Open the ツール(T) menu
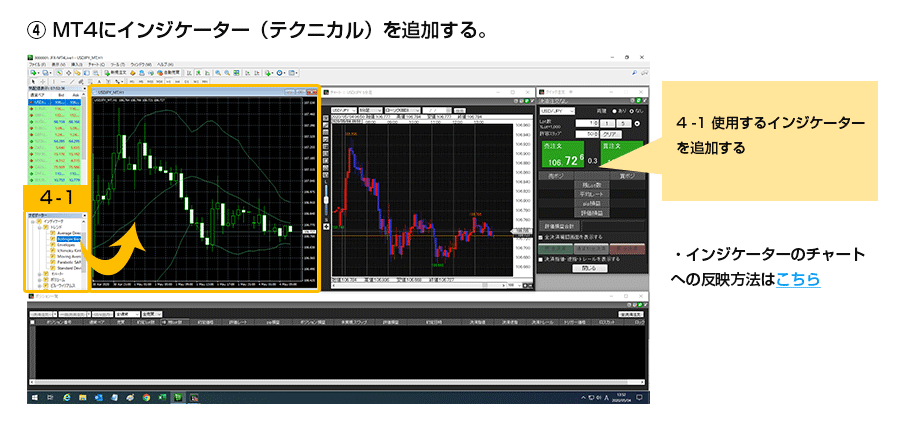Viewport: 900px width, 427px height. coord(118,65)
